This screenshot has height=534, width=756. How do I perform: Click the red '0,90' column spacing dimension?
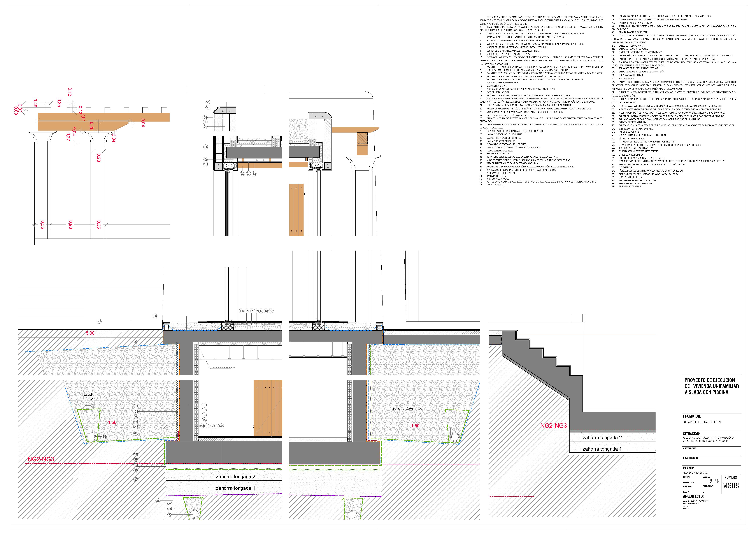point(70,225)
